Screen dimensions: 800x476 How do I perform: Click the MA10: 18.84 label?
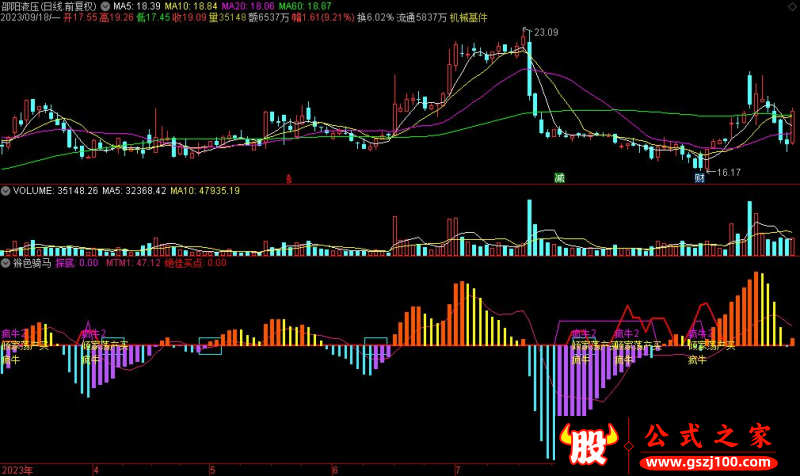[191, 6]
